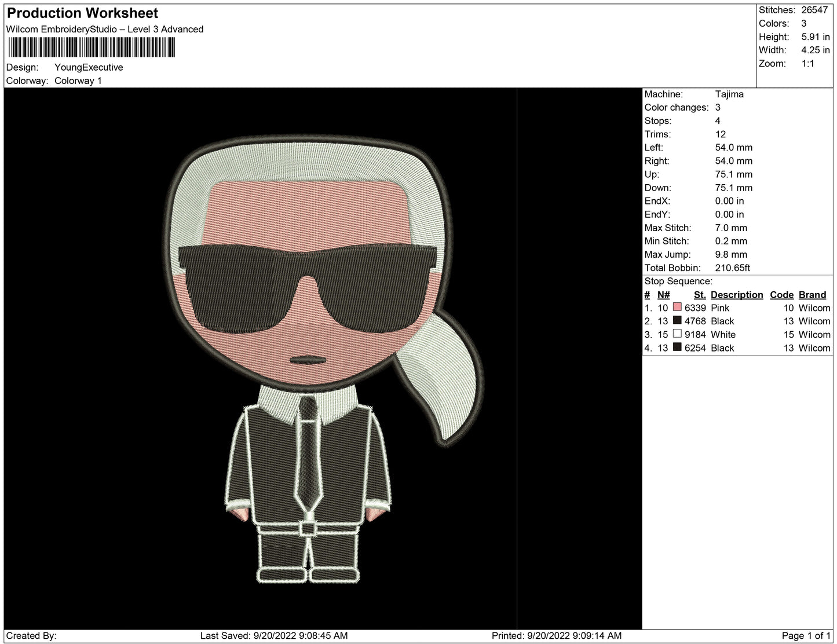Click the Production Worksheet title
837x644 pixels.
[x=82, y=13]
